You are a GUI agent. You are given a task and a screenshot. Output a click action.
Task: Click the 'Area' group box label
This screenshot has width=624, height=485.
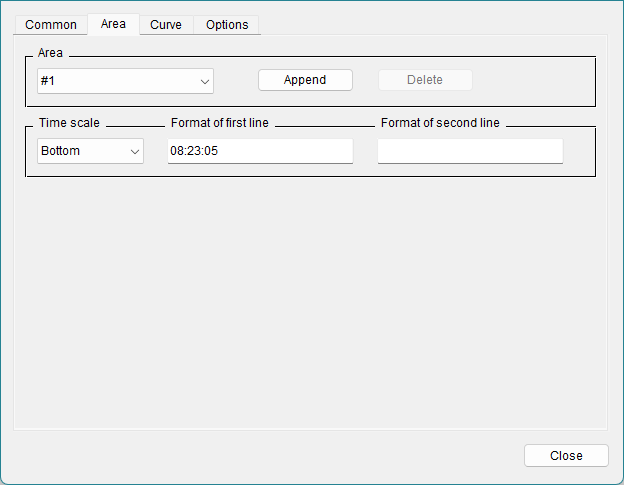(x=50, y=52)
